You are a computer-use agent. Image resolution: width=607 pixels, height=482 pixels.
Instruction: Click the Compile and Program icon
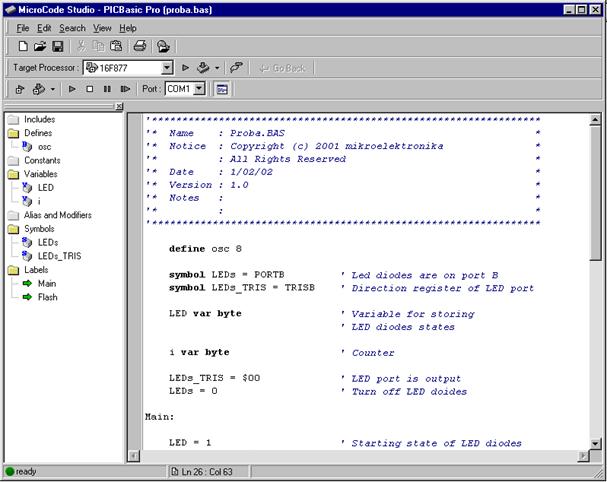pos(203,68)
